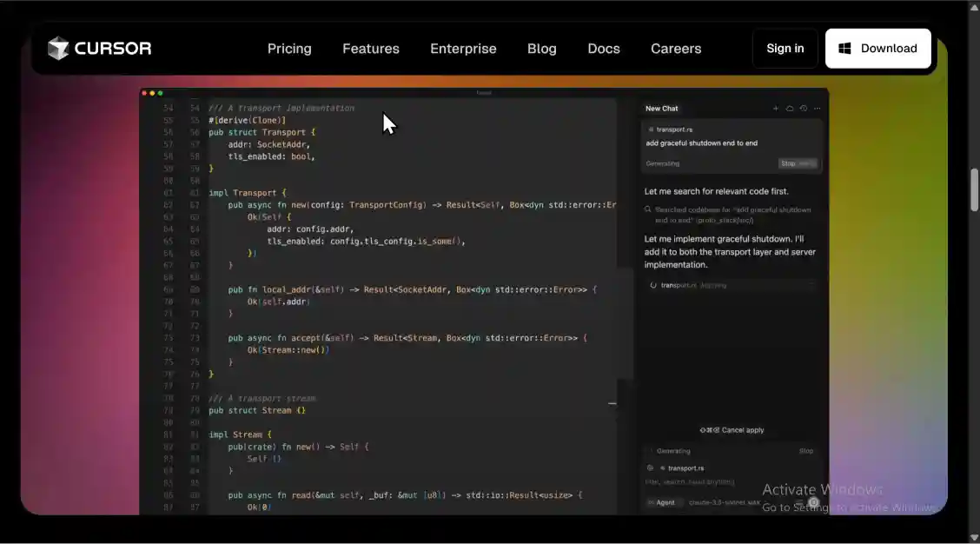980x544 pixels.
Task: Toggle Agent mode in the chat input
Action: (665, 501)
